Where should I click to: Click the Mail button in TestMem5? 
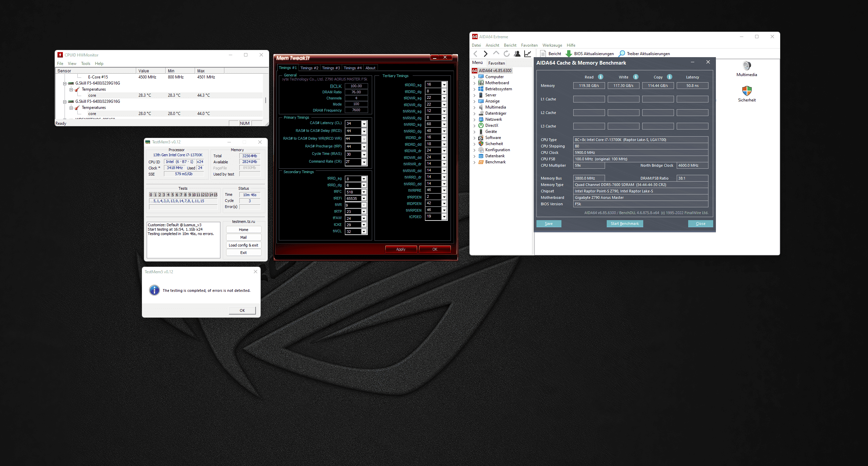click(x=243, y=237)
